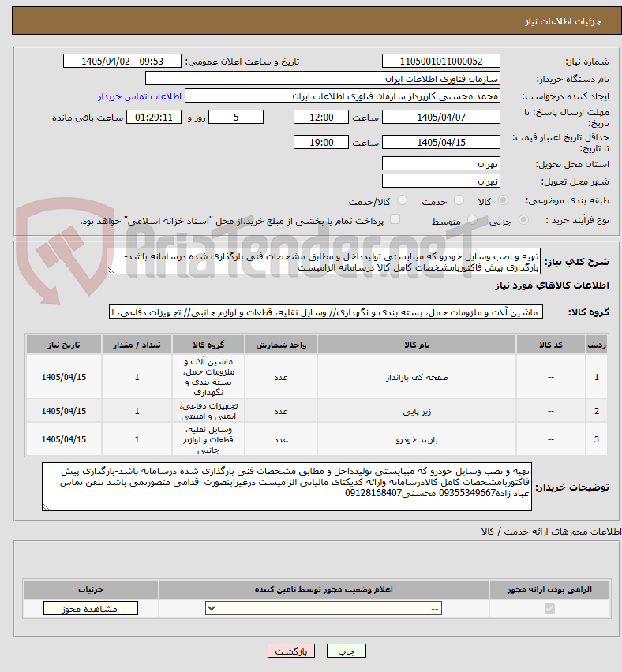The image size is (622, 672).
Task: Click the تعداد / مقدار column header
Action: 137,345
